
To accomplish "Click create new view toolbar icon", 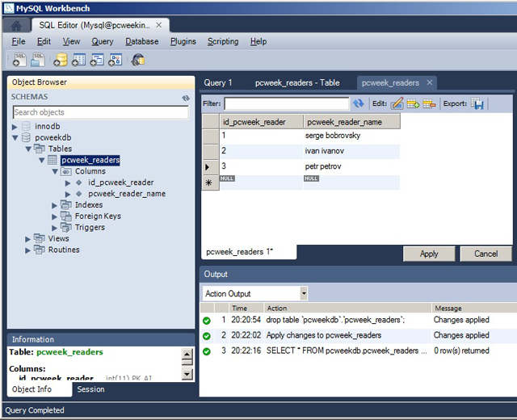I will click(x=97, y=60).
